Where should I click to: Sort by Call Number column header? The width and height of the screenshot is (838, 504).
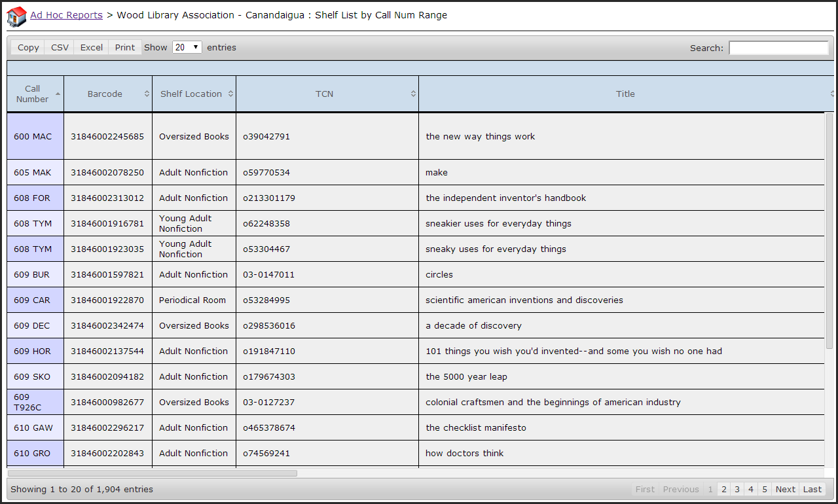pyautogui.click(x=35, y=94)
